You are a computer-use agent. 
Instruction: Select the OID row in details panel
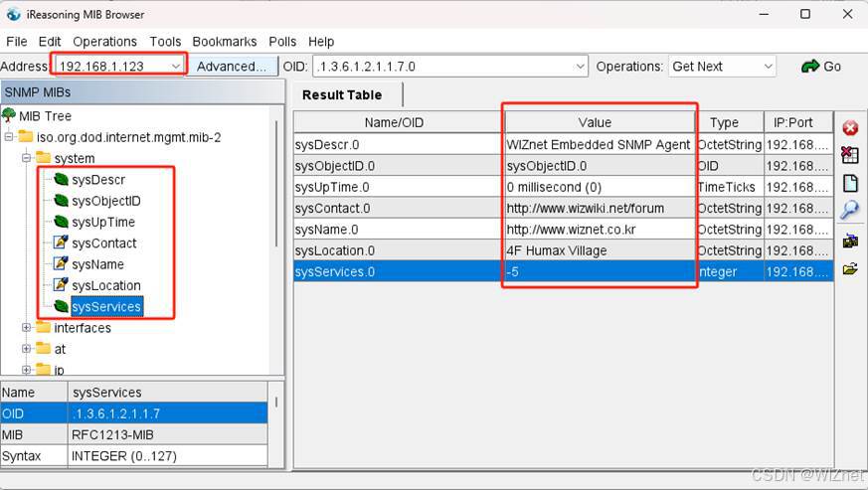(134, 413)
